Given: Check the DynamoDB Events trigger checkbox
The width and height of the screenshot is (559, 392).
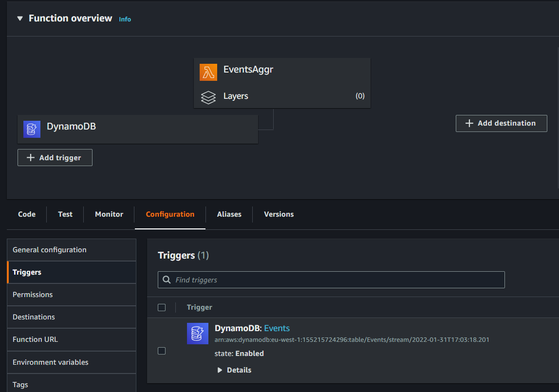Looking at the screenshot, I should click(x=161, y=350).
